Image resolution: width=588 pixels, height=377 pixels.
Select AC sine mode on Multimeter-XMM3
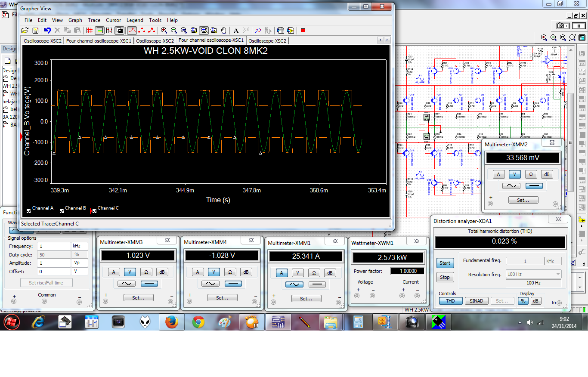[126, 284]
